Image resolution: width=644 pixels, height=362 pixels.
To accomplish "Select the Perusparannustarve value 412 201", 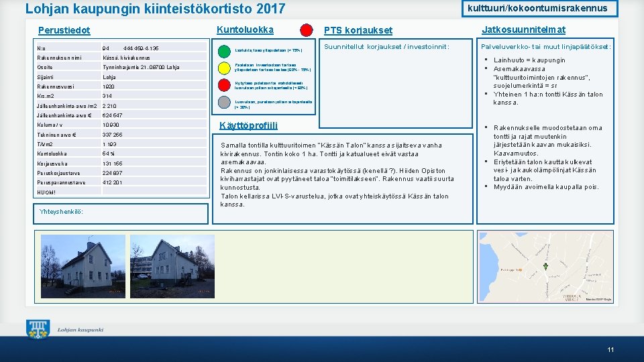I will pos(113,182).
